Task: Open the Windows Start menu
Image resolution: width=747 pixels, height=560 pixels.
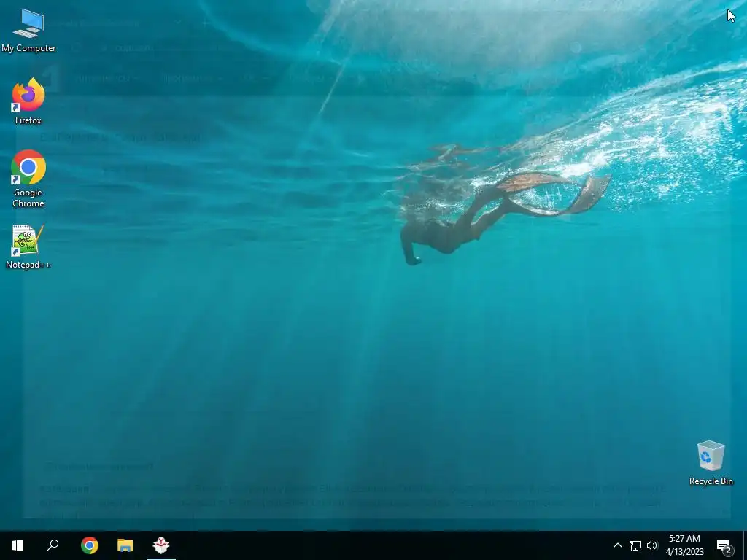Action: coord(18,545)
